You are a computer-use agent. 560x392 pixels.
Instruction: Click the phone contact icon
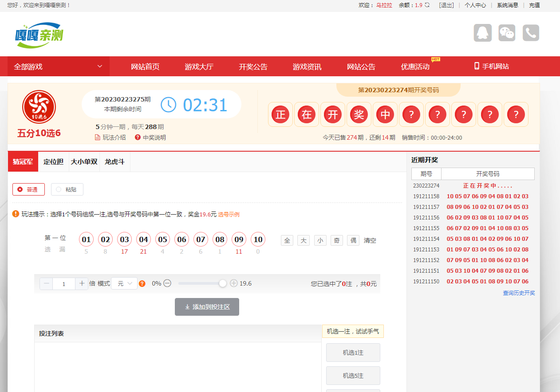(531, 33)
